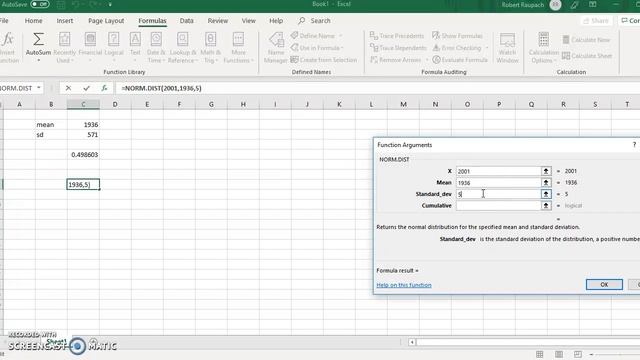640x360 pixels.
Task: Open the Name Manager
Action: tap(276, 48)
